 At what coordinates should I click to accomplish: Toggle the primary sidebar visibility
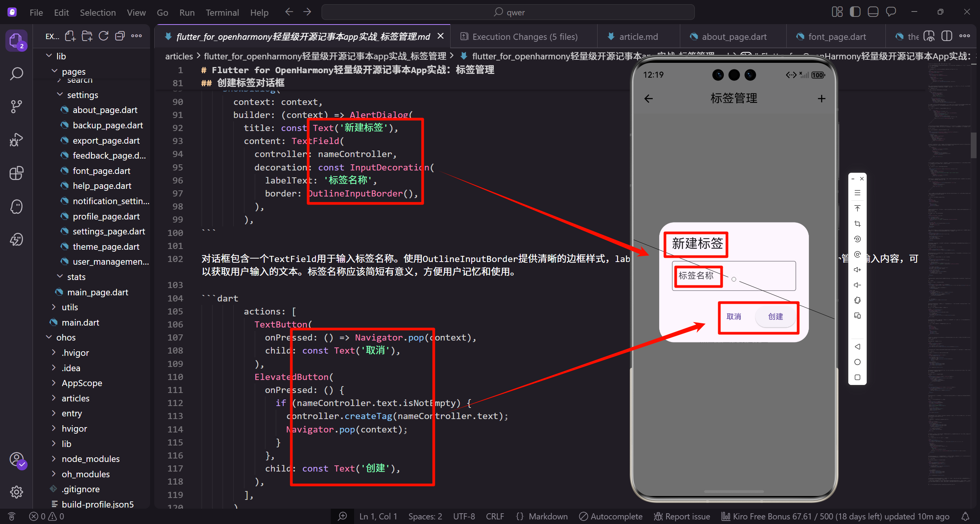tap(855, 12)
